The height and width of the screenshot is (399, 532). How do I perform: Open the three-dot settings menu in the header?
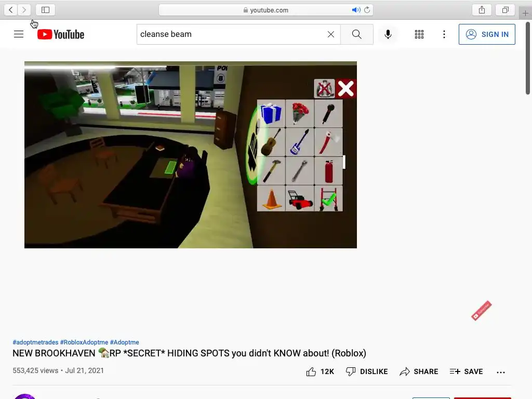tap(444, 34)
